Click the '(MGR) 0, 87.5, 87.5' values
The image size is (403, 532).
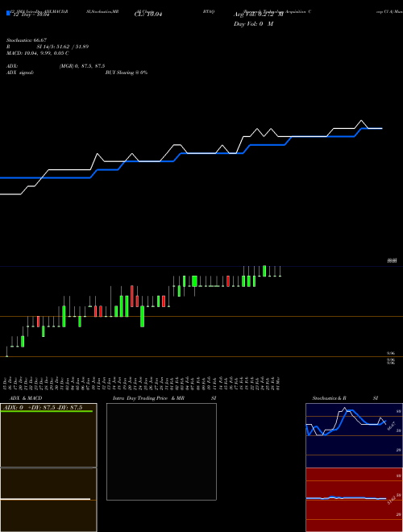click(81, 66)
